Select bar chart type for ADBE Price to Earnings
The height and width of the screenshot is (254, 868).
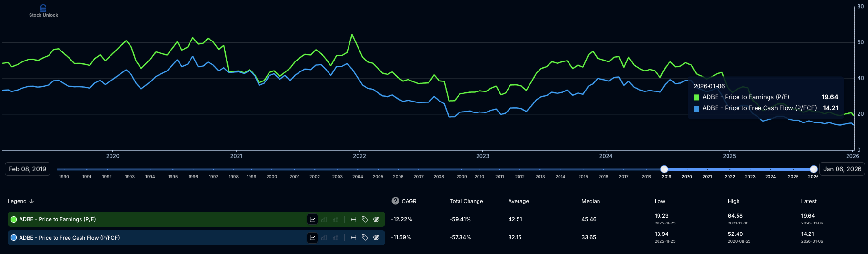[324, 219]
